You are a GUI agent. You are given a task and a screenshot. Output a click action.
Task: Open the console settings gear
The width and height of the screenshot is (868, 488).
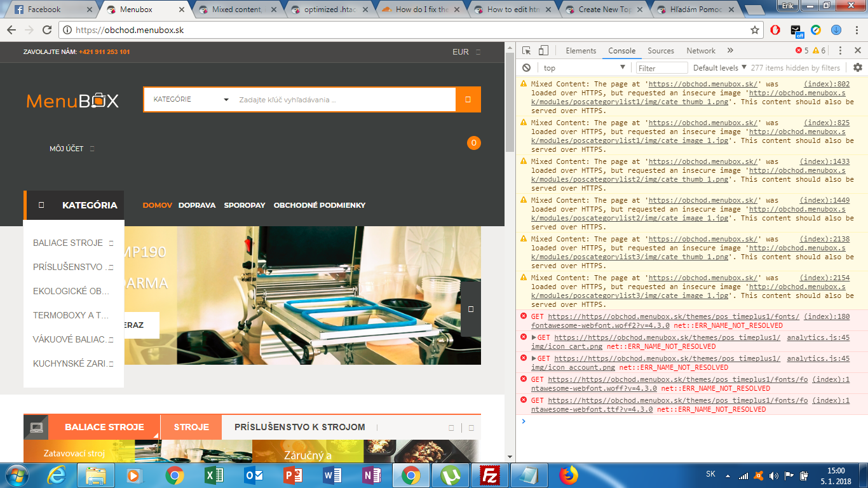(858, 68)
